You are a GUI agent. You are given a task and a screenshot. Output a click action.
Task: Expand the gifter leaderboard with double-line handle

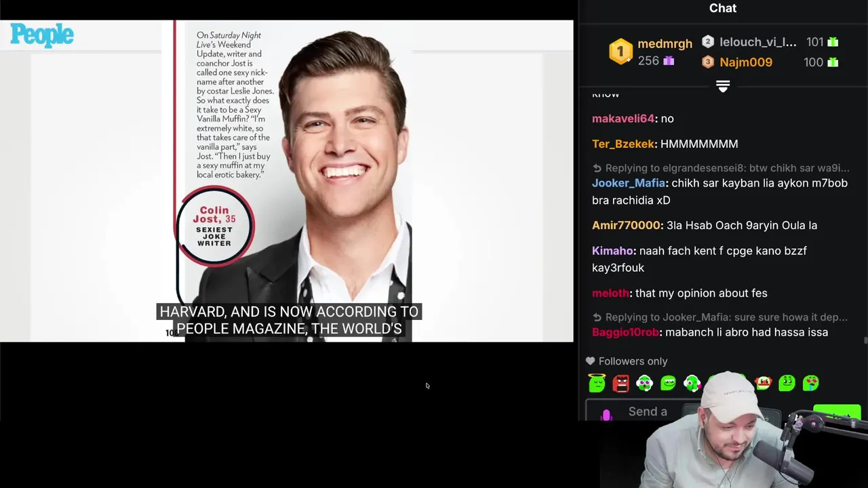(723, 86)
